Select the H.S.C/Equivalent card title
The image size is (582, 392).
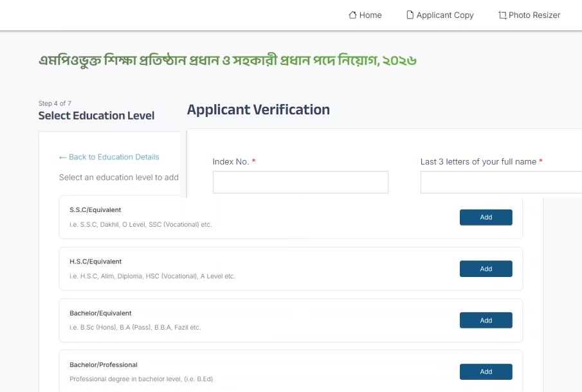click(95, 262)
